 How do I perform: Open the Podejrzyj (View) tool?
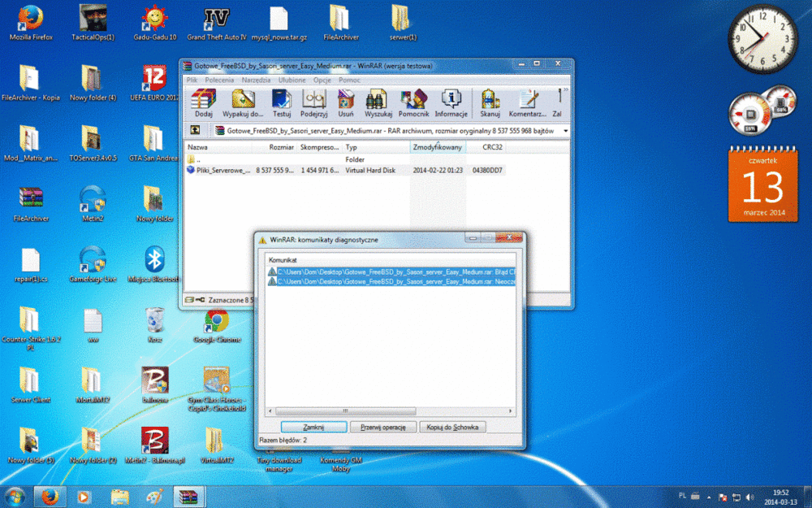pyautogui.click(x=313, y=102)
